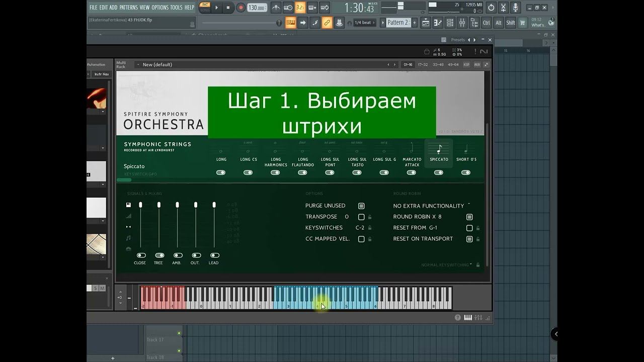The width and height of the screenshot is (644, 362).
Task: Click the Lead microphone fader handle
Action: tap(214, 205)
